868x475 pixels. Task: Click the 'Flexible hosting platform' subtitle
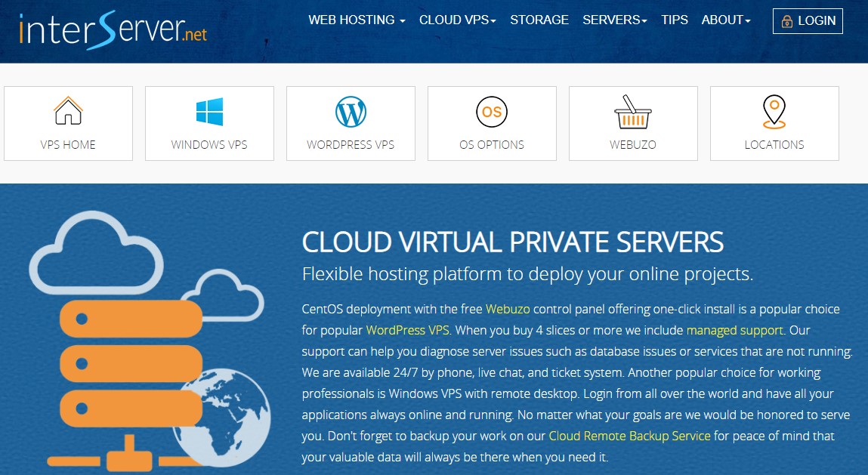[527, 274]
